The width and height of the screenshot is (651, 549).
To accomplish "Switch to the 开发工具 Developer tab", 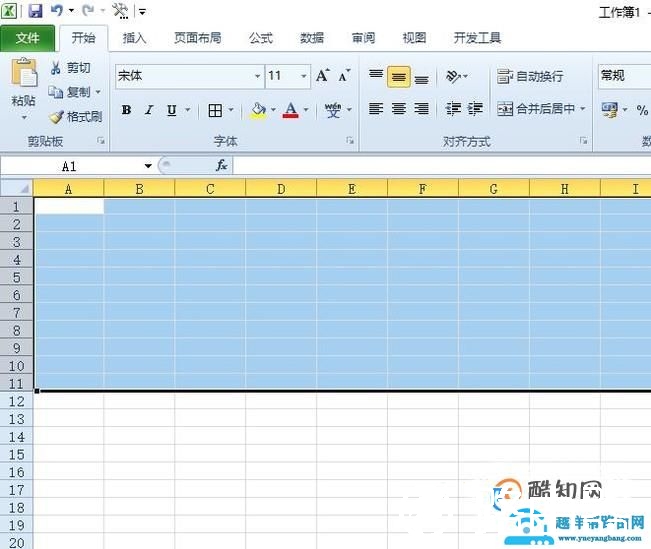I will click(x=477, y=38).
